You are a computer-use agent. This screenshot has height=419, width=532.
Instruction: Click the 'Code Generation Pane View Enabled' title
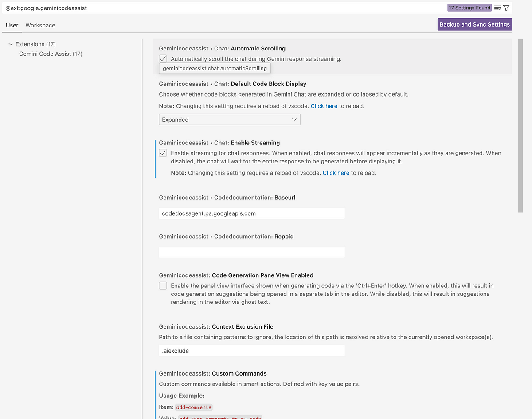(262, 275)
